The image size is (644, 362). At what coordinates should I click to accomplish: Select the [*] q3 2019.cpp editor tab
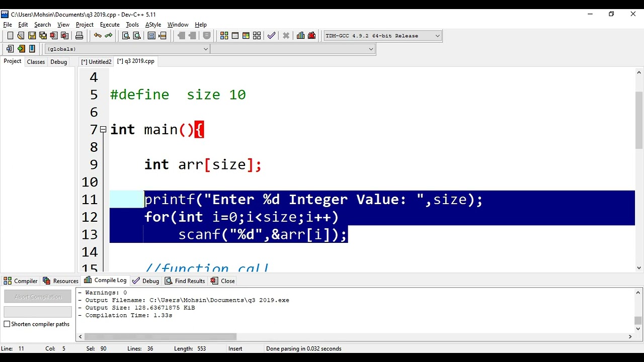[x=136, y=61]
